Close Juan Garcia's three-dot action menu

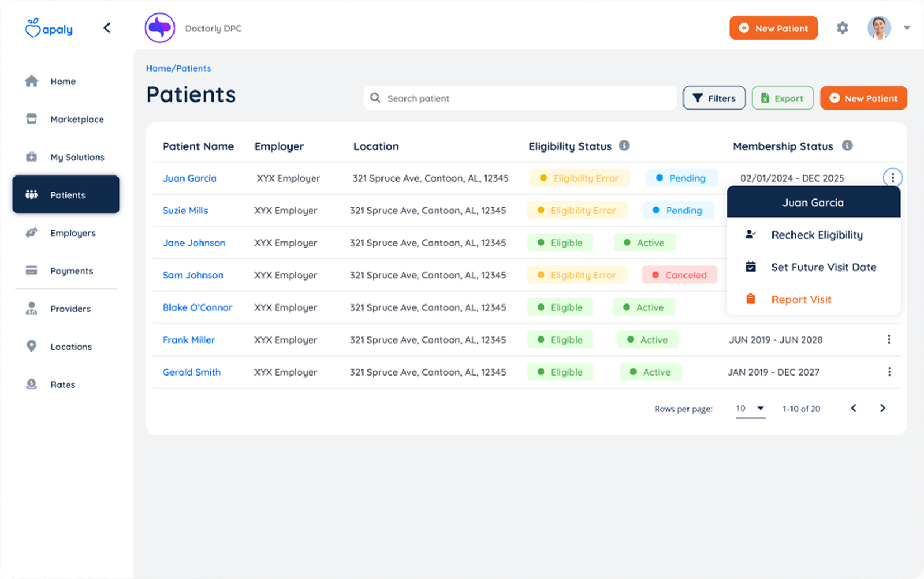pos(892,178)
